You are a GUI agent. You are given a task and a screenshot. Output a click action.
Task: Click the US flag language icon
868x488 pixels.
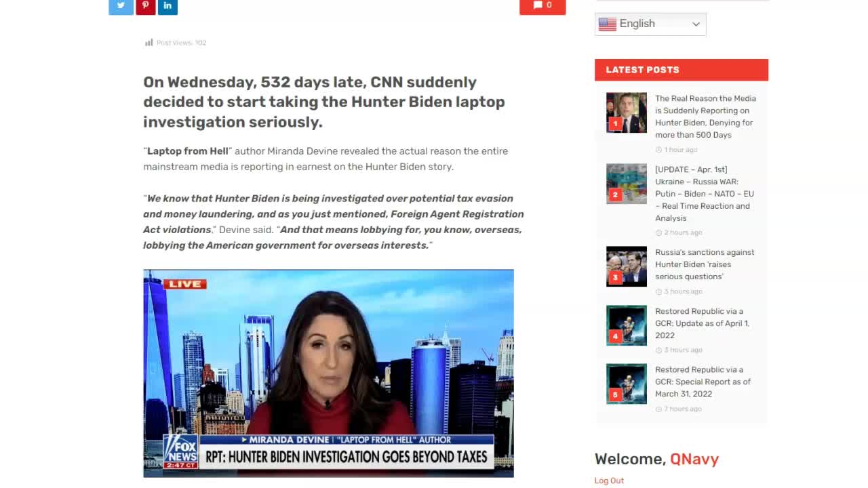608,24
